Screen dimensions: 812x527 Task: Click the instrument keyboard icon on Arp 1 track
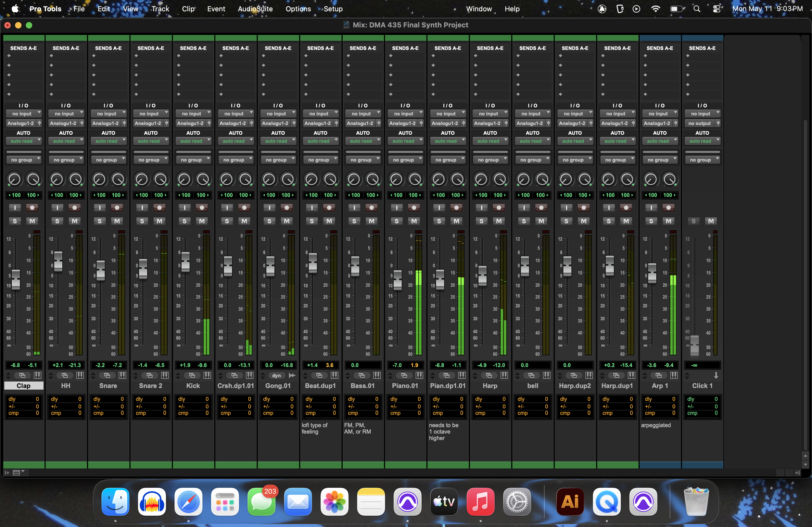point(674,375)
